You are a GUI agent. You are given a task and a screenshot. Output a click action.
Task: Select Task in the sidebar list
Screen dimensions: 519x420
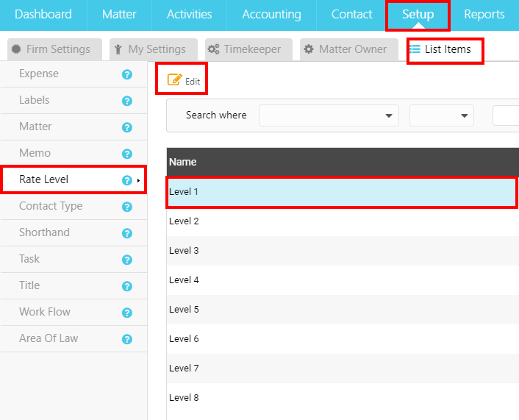click(74, 260)
